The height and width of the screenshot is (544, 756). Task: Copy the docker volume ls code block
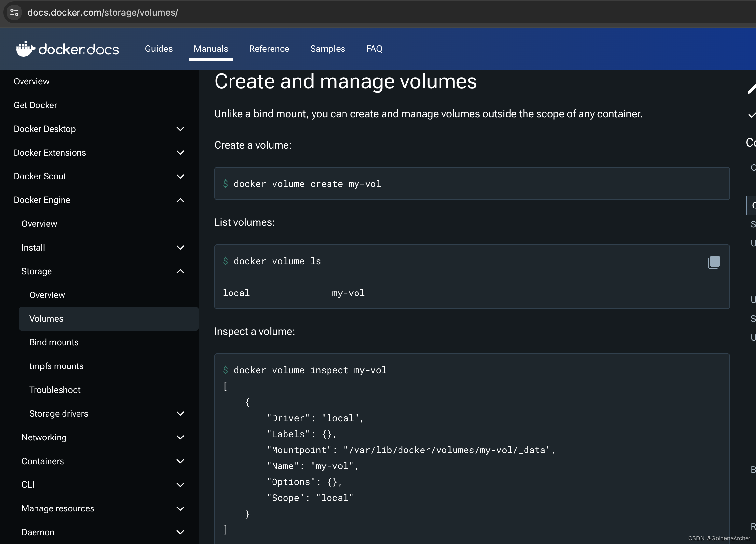click(714, 262)
